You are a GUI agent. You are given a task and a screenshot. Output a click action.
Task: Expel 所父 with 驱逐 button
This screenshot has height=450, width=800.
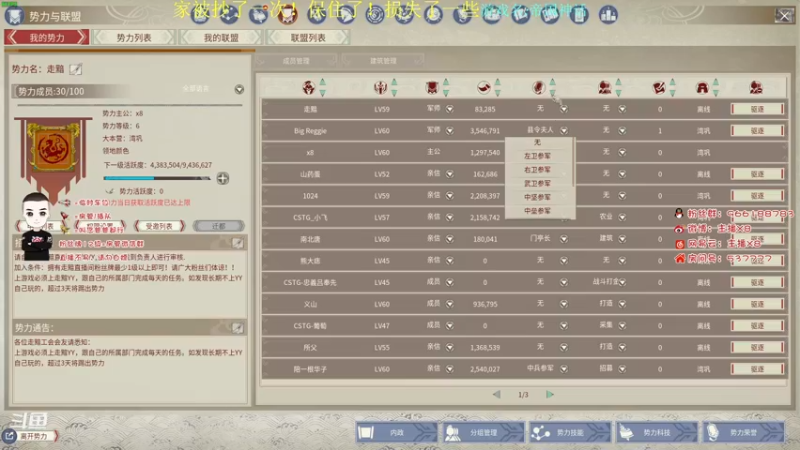(x=757, y=347)
